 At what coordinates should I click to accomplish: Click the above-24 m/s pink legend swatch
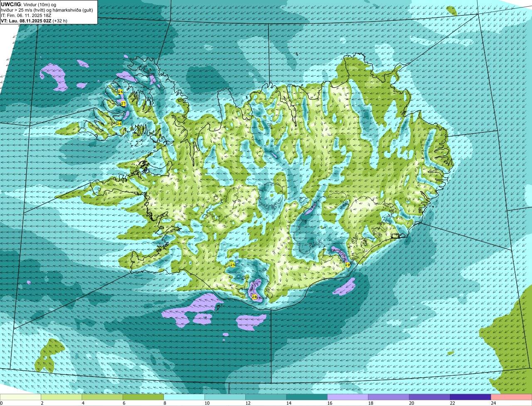[512, 397]
